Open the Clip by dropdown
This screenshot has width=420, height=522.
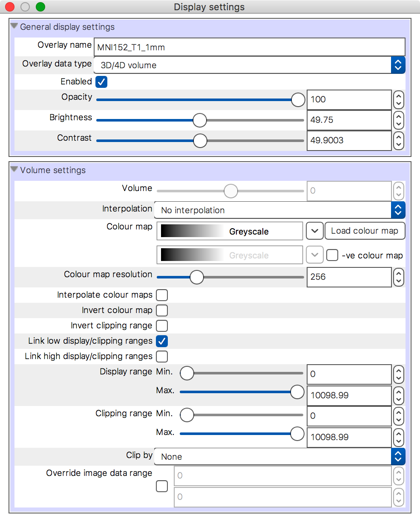pos(398,456)
